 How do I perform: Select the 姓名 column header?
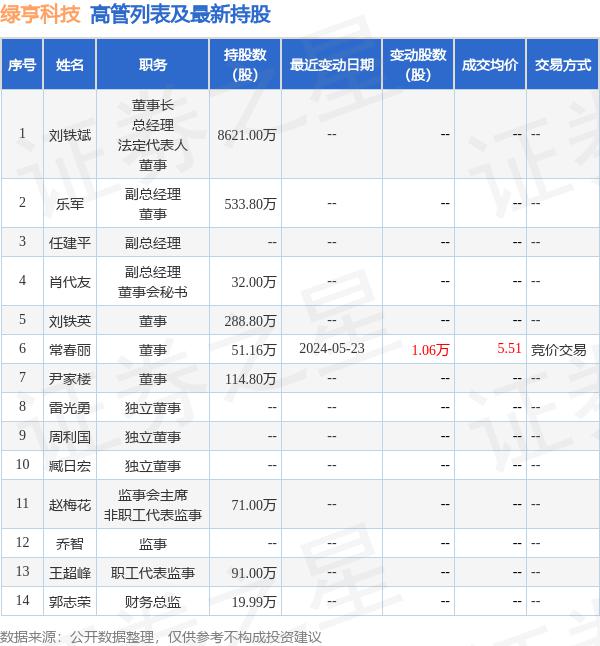coord(70,65)
